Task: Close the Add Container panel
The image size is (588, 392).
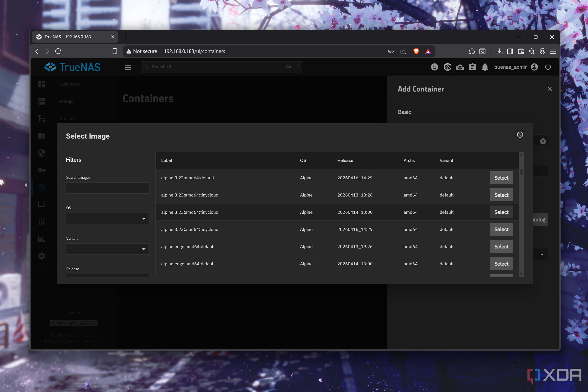Action: (x=550, y=89)
